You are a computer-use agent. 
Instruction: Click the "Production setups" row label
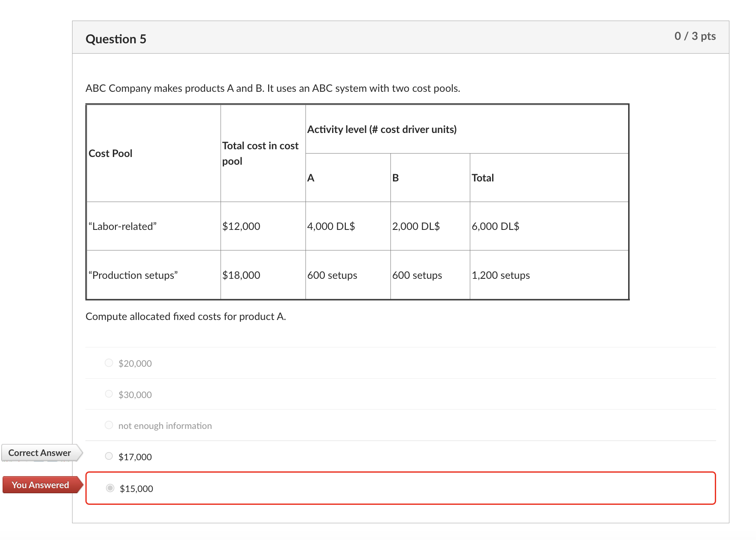click(133, 275)
